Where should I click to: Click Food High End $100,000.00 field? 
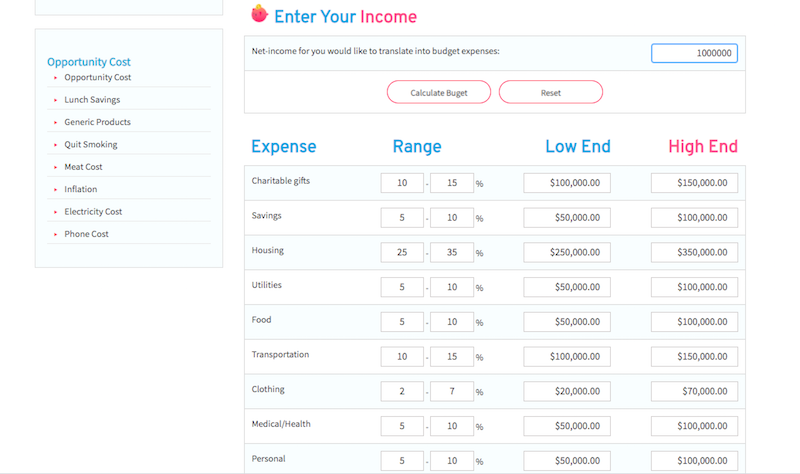pos(694,321)
